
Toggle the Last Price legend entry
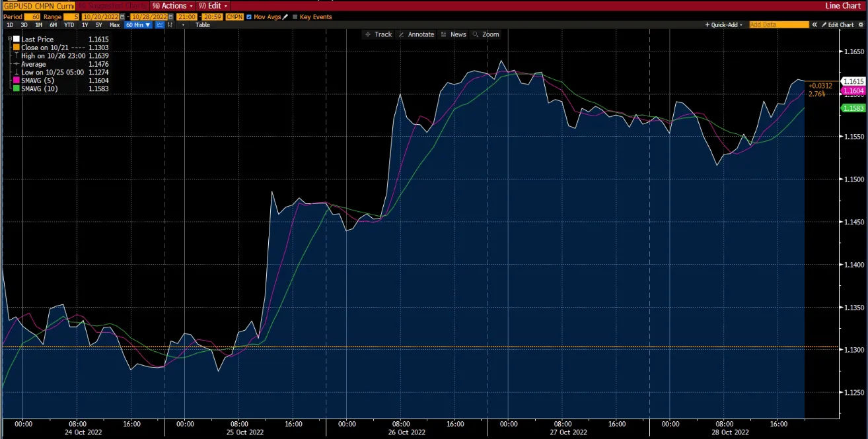point(36,39)
